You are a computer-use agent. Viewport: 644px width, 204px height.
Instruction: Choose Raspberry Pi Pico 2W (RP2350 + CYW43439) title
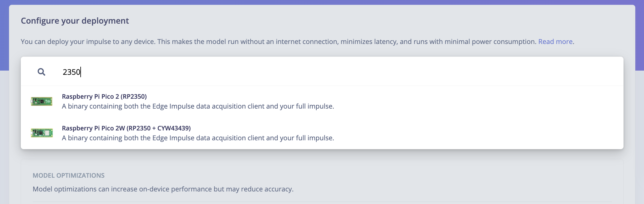point(126,128)
